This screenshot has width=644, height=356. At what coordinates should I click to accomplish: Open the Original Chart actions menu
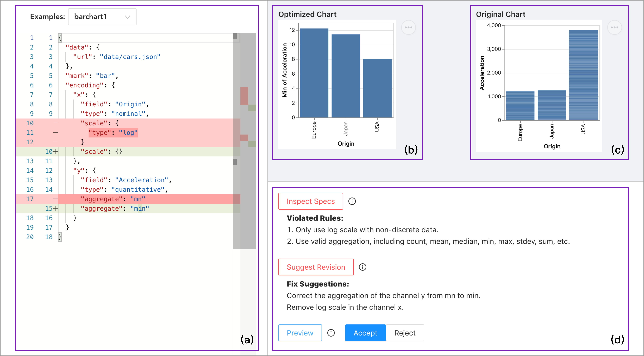[614, 27]
